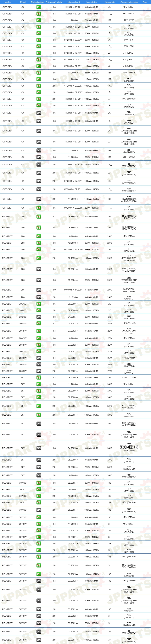Click the 82kW / 112KM power cell
Image resolution: width=151 pixels, height=644 pixels.
tap(92, 157)
